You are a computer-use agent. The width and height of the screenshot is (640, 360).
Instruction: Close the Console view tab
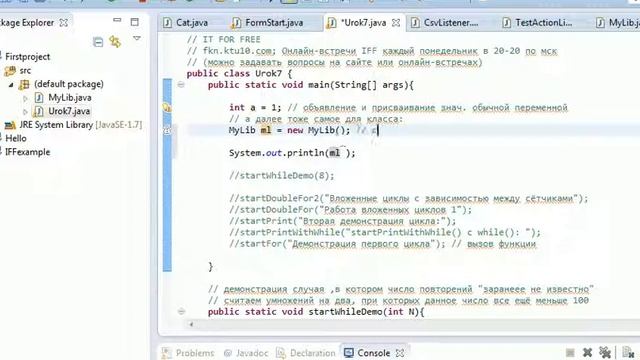[400, 353]
